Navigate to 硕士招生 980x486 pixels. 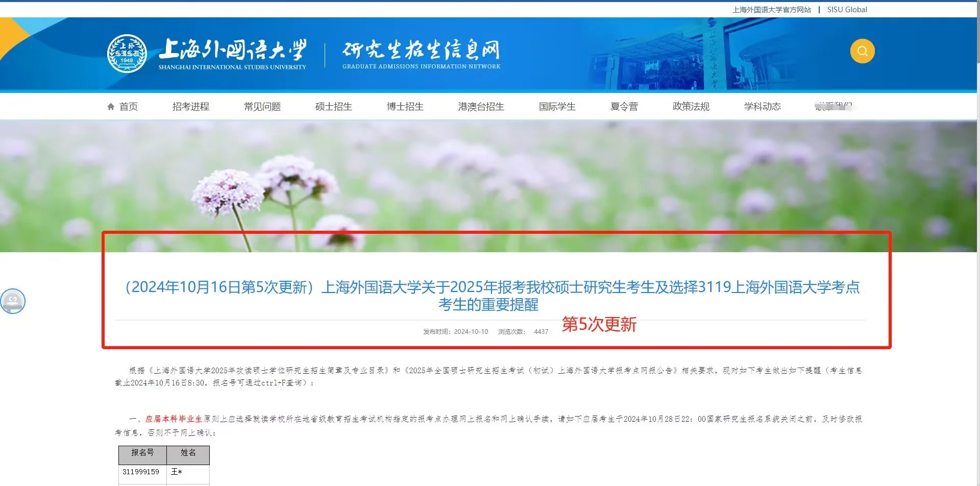[333, 106]
